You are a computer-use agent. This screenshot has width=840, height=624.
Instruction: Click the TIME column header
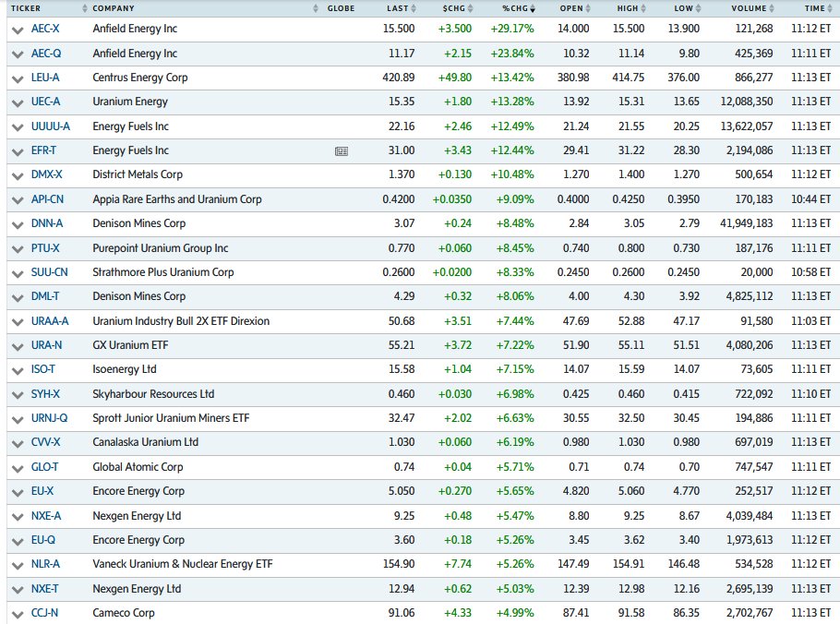tap(813, 8)
